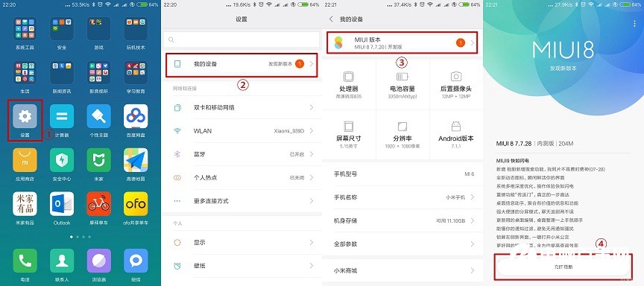Viewport: 644px width, 286px height.
Task: Tap the 后置摄像头 rear camera tile
Action: point(456,84)
